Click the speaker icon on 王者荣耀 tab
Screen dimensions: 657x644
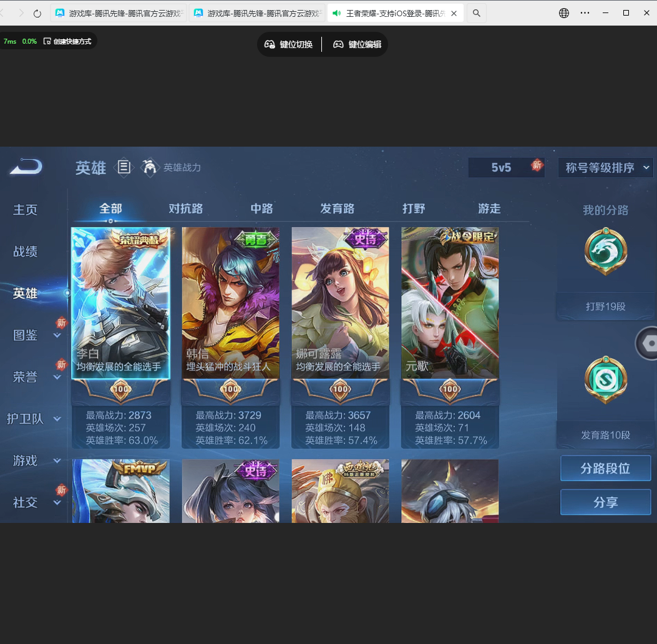[x=336, y=13]
